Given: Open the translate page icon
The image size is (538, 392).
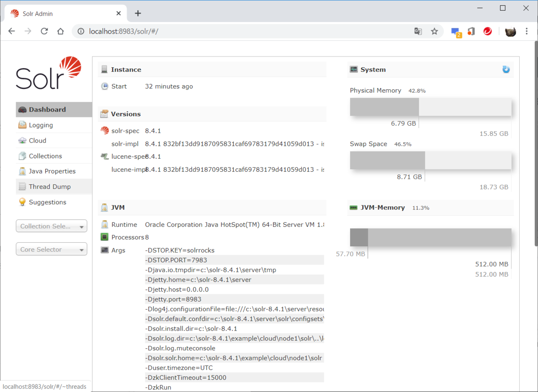Looking at the screenshot, I should click(x=418, y=31).
